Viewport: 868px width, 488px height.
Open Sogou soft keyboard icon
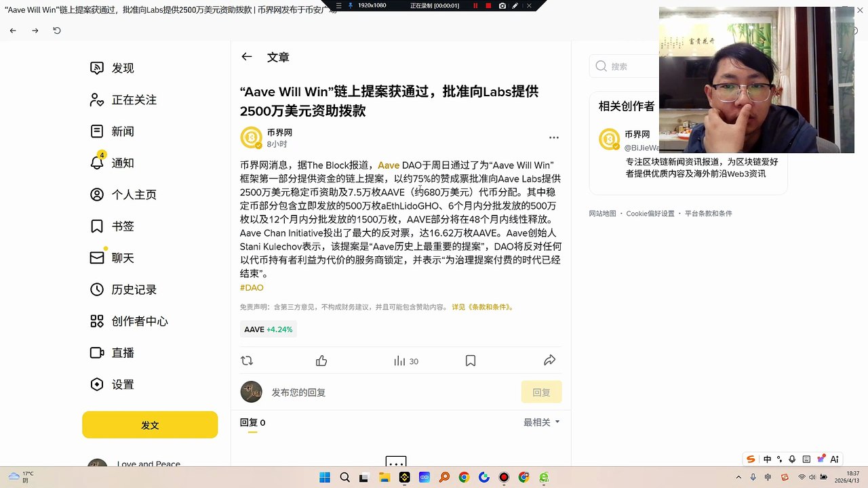pos(806,459)
